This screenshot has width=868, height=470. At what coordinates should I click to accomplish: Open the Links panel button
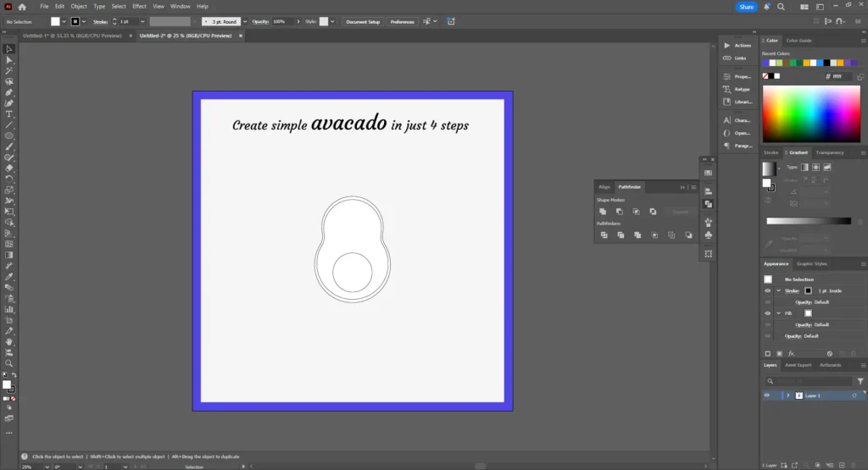[735, 58]
